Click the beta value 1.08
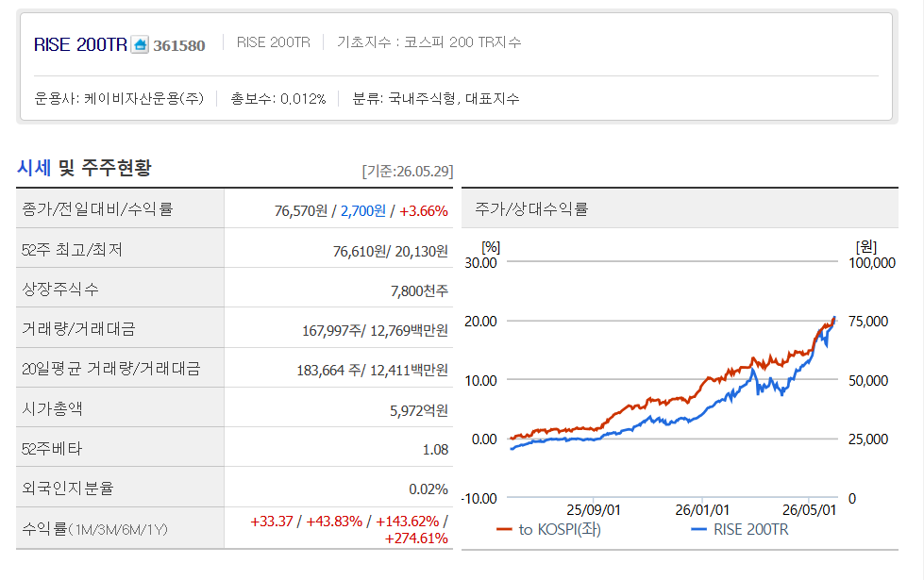 click(435, 450)
